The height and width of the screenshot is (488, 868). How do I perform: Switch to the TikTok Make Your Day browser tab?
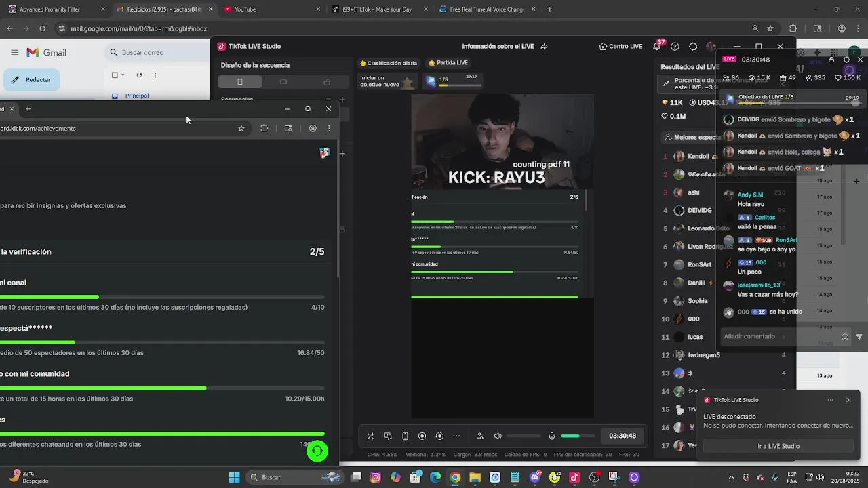click(378, 9)
